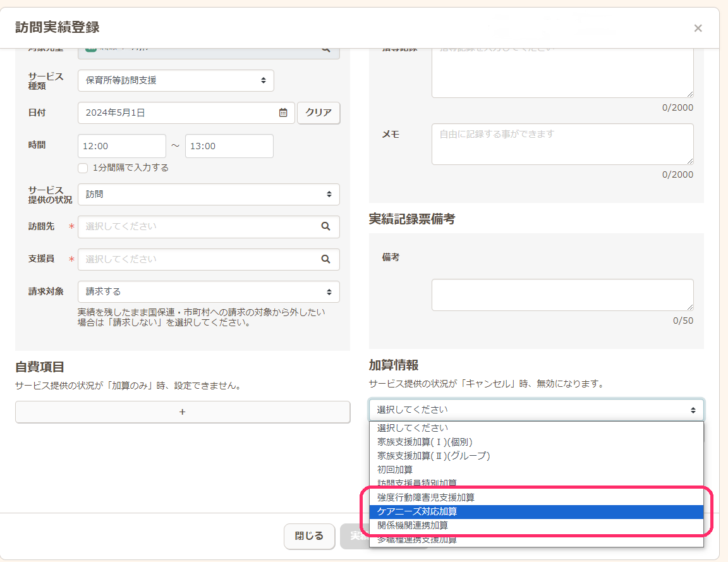Screen dimensions: 728x562
Task: Select ケアニーズ対応加算 from the list
Action: (417, 511)
